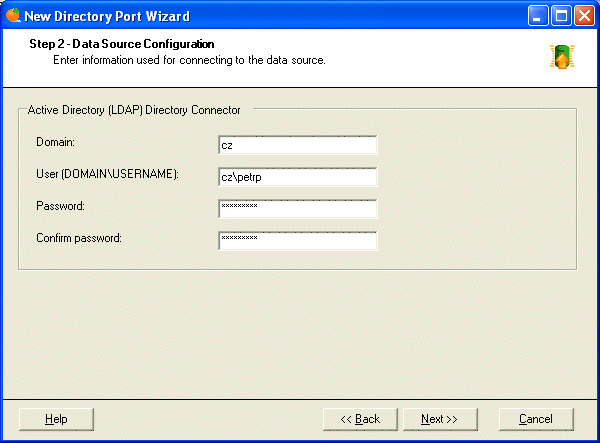Click the 'New Directory Port Wizard' title text
This screenshot has width=600, height=443.
107,16
